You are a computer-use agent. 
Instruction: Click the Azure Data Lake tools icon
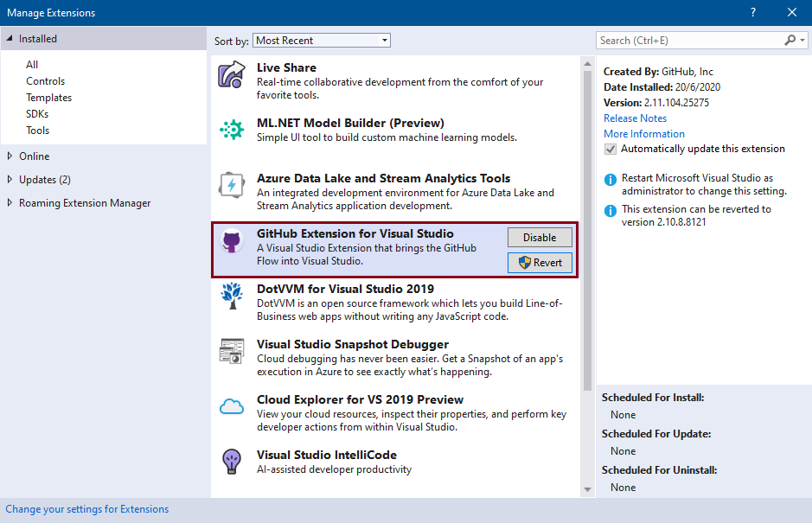(231, 184)
